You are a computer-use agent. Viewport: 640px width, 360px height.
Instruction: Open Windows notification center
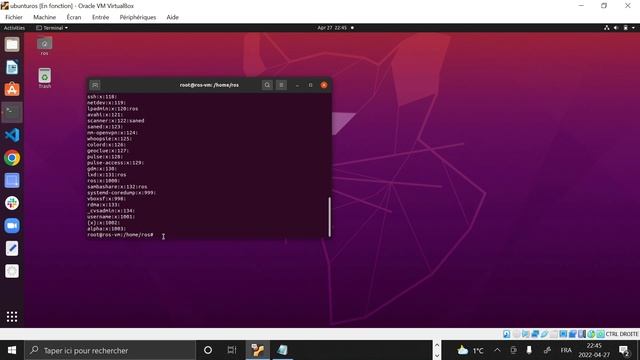[x=624, y=350]
